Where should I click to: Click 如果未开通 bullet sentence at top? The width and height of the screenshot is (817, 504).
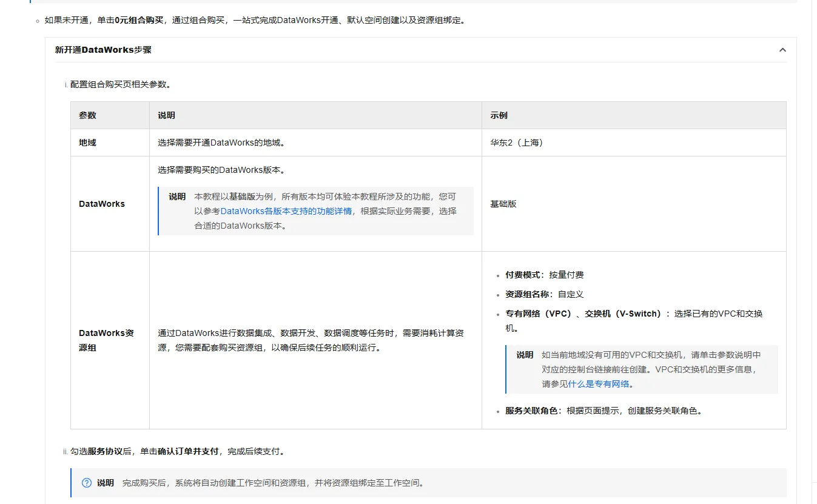(255, 20)
